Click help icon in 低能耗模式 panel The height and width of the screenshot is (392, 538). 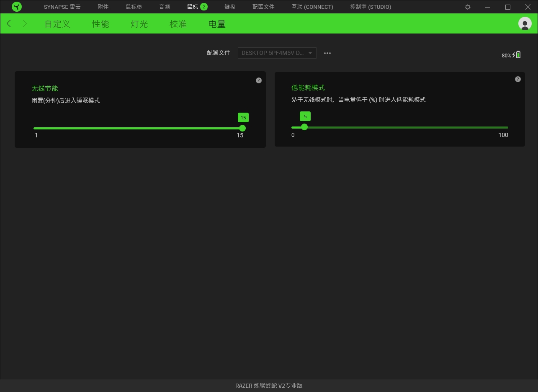click(x=518, y=79)
